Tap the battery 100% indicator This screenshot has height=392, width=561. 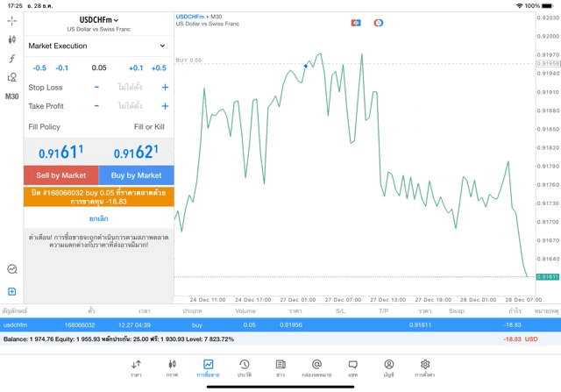tap(539, 6)
